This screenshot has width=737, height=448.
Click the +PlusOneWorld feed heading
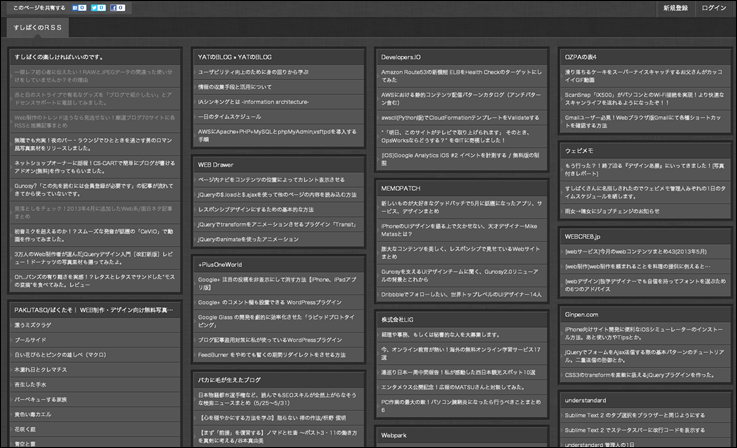pos(220,265)
